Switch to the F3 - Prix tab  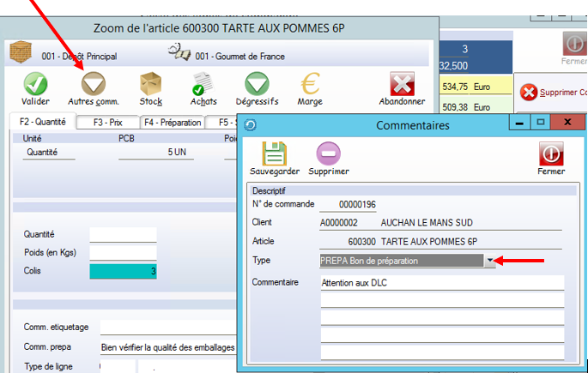(x=107, y=123)
